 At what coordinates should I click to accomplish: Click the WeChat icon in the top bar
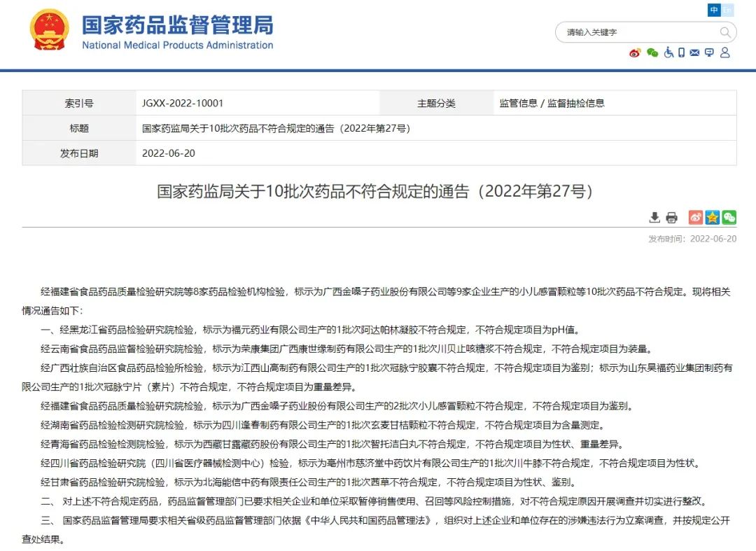[x=651, y=53]
